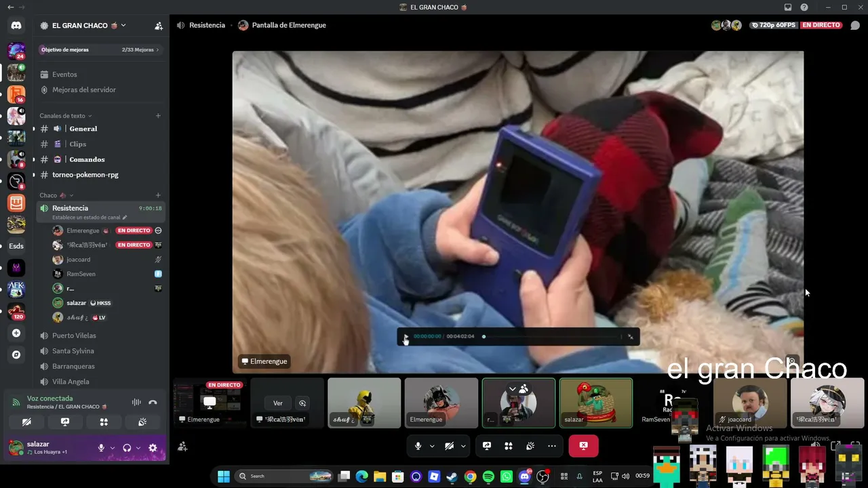This screenshot has width=868, height=488.
Task: Open input device options in user panel
Action: (x=112, y=448)
